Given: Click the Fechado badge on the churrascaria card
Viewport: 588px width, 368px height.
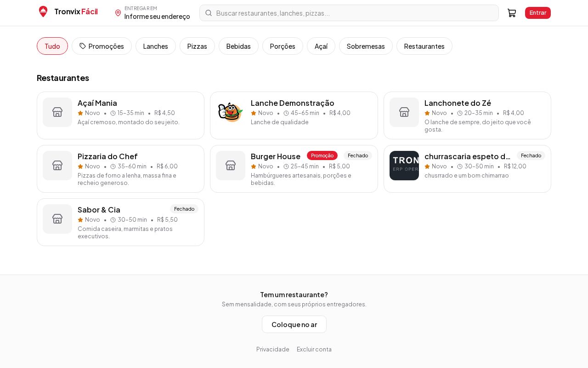Looking at the screenshot, I should point(531,155).
